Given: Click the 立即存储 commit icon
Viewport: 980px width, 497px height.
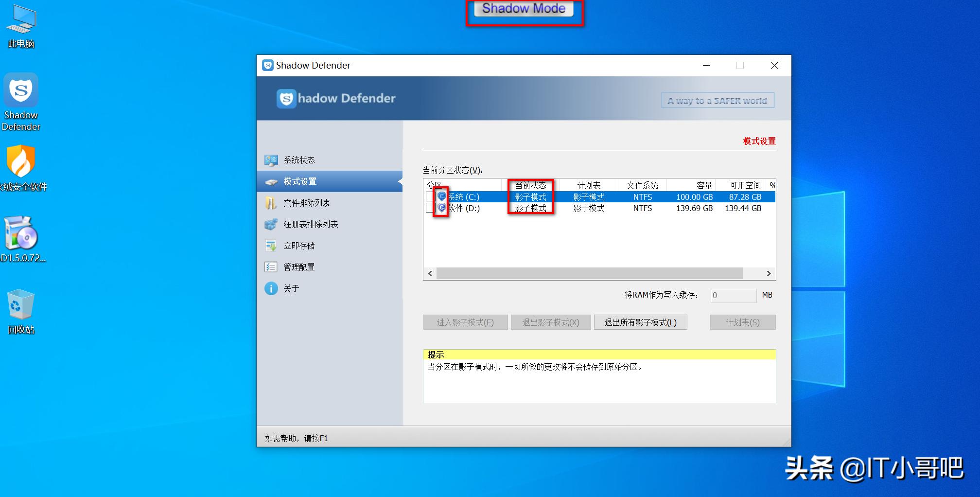Looking at the screenshot, I should (271, 246).
